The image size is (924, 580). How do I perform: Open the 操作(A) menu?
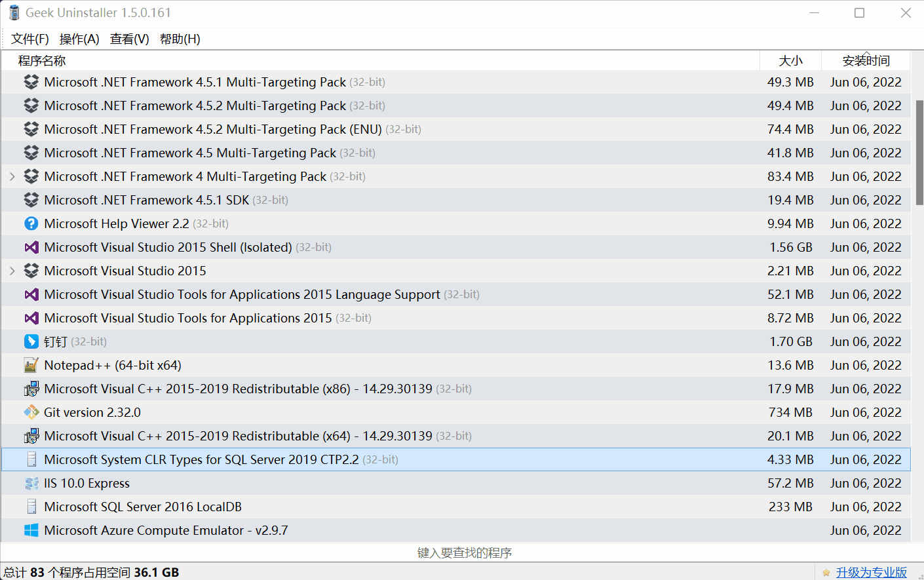[79, 39]
